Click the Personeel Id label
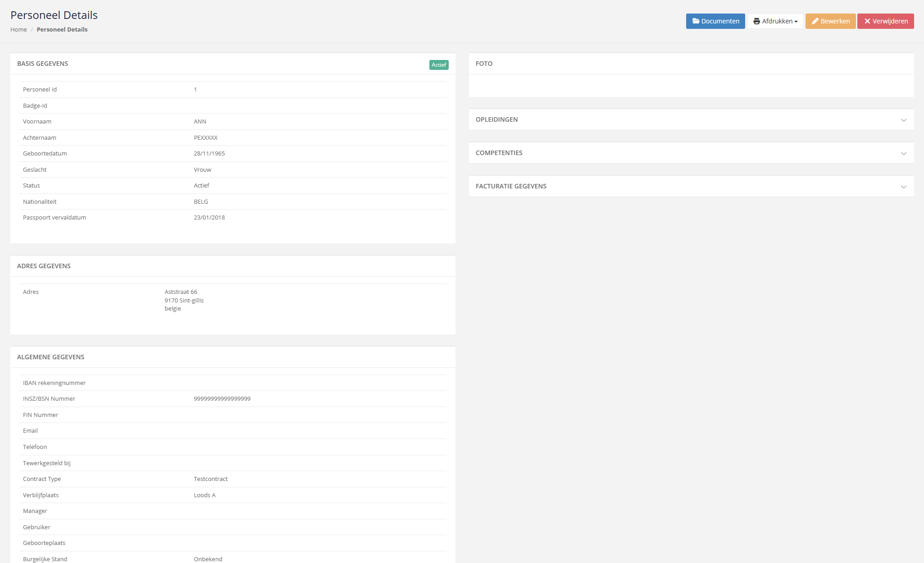Viewport: 924px width, 563px height. pyautogui.click(x=40, y=90)
